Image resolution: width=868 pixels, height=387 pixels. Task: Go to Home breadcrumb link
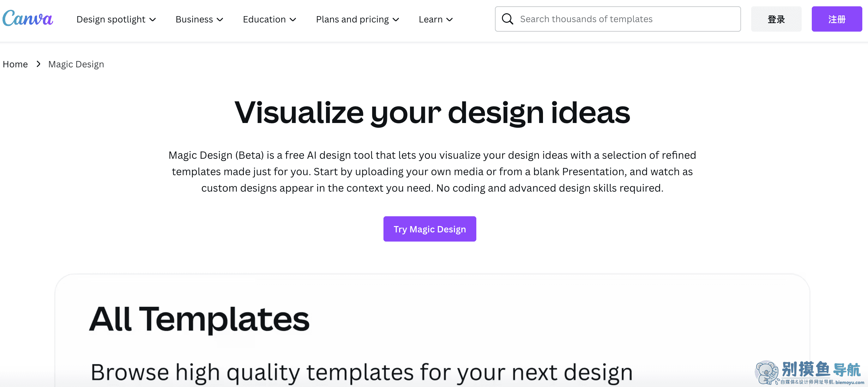pyautogui.click(x=15, y=64)
